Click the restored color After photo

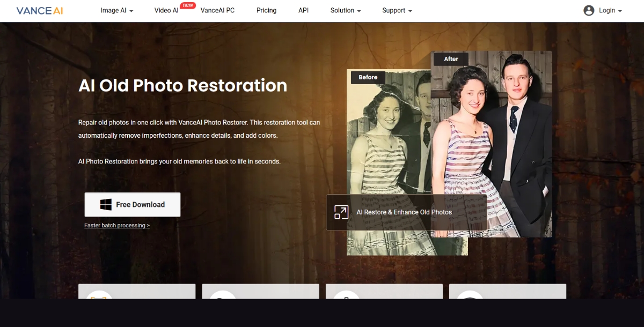point(492,144)
